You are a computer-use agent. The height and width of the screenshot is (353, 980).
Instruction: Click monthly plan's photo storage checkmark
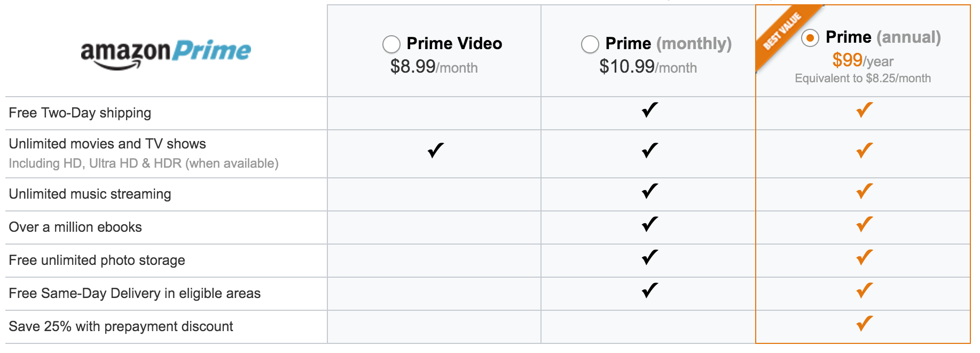650,257
